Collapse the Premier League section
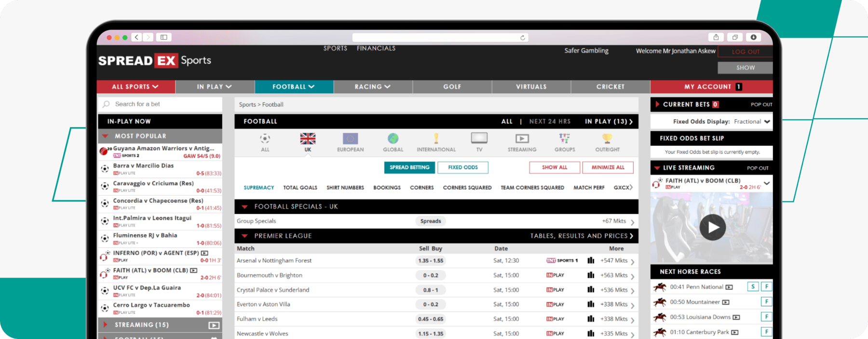This screenshot has width=868, height=339. pyautogui.click(x=244, y=236)
